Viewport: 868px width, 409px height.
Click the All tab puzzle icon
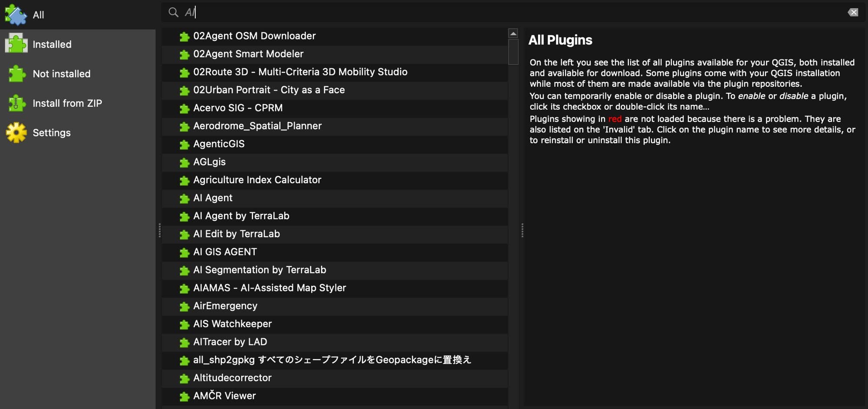tap(16, 15)
